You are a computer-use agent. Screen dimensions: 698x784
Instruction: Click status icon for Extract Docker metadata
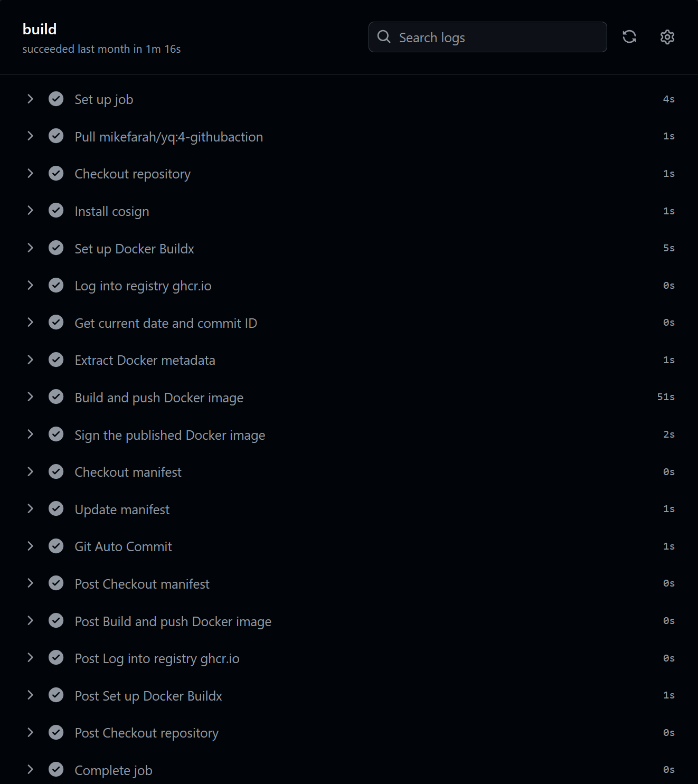(56, 360)
